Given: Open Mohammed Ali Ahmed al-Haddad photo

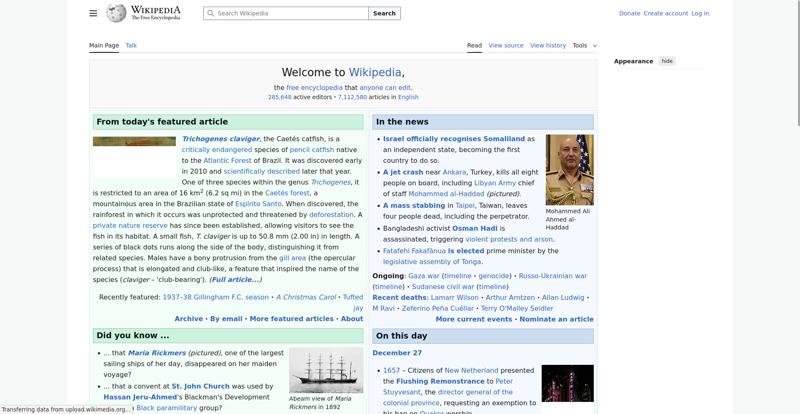Looking at the screenshot, I should [569, 170].
